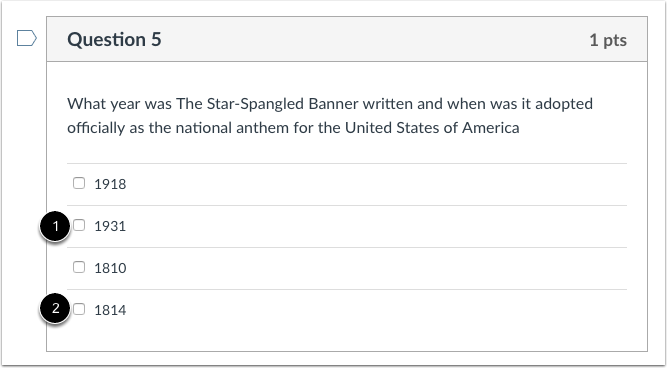Click the gray Question 5 header bar

347,39
